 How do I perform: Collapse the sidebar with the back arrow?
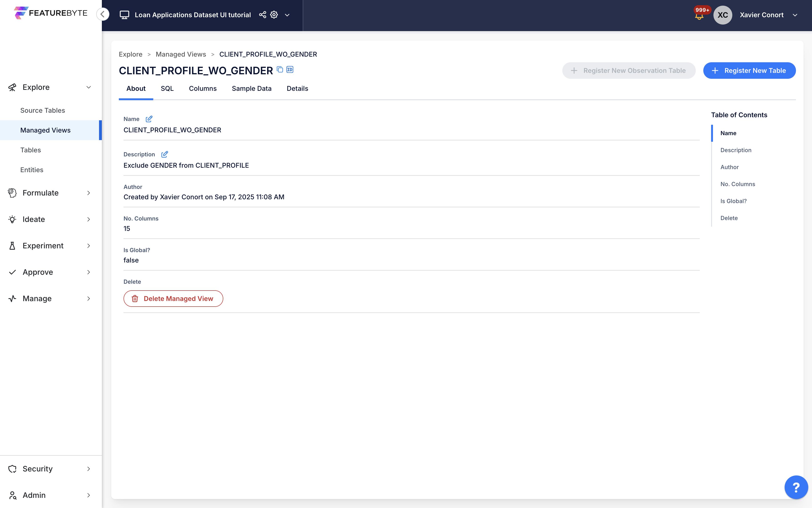[x=103, y=14]
